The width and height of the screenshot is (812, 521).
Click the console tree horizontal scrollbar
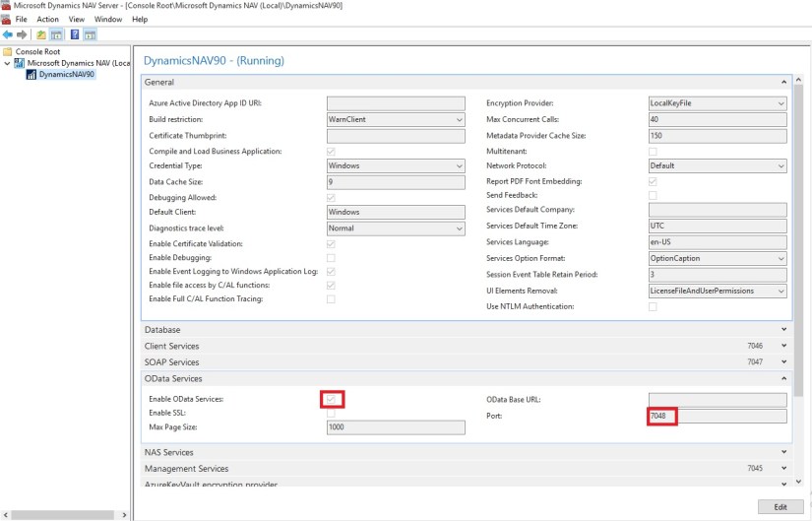coord(62,515)
